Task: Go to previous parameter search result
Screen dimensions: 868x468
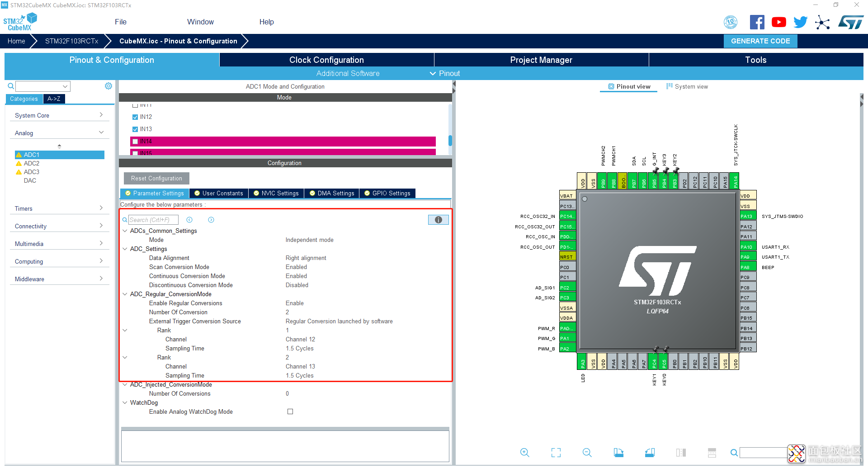Action: [x=189, y=220]
